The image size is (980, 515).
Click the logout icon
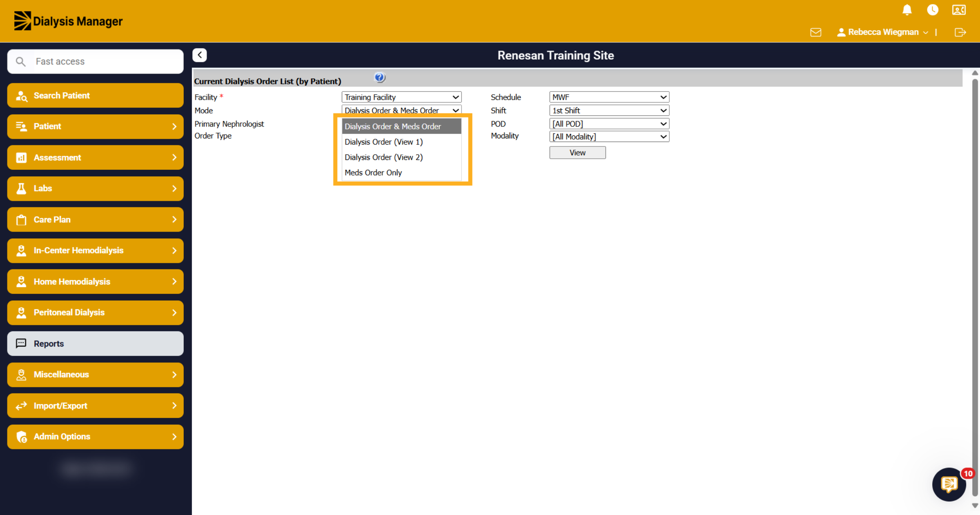pyautogui.click(x=960, y=32)
